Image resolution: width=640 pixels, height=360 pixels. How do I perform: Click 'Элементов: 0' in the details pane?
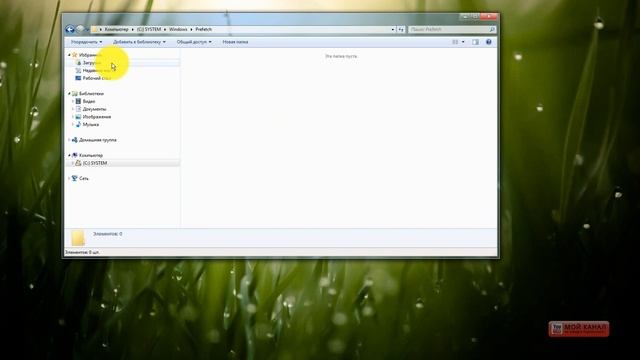click(107, 234)
